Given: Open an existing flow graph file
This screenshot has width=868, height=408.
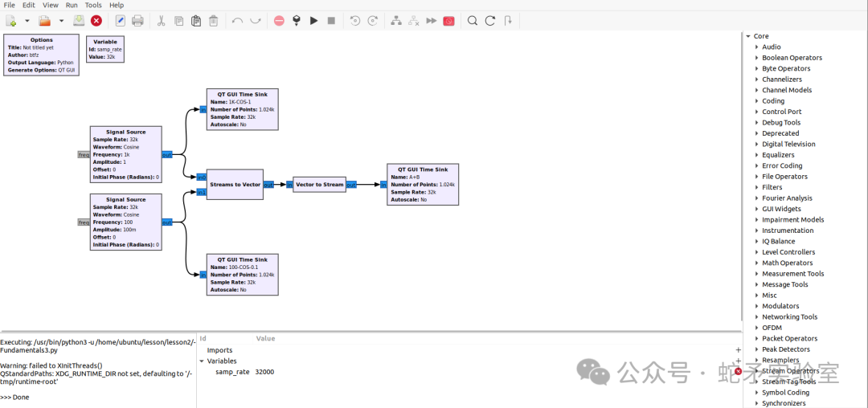Looking at the screenshot, I should tap(44, 21).
